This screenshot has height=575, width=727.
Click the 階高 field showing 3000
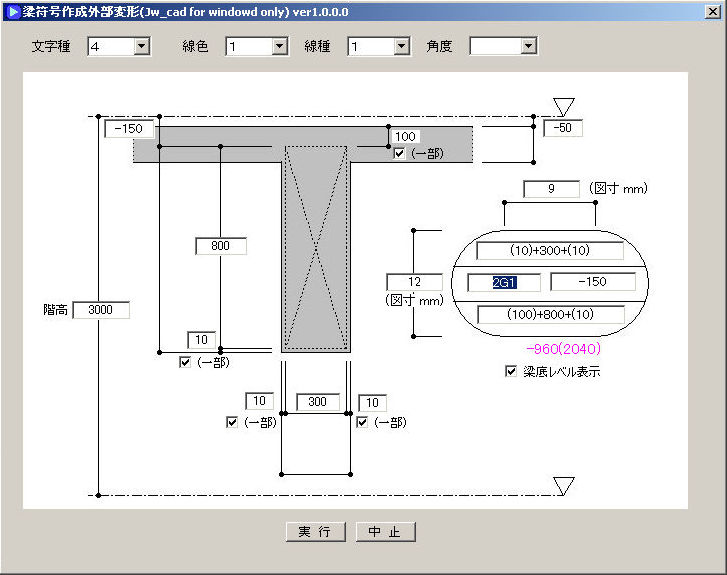coord(101,310)
